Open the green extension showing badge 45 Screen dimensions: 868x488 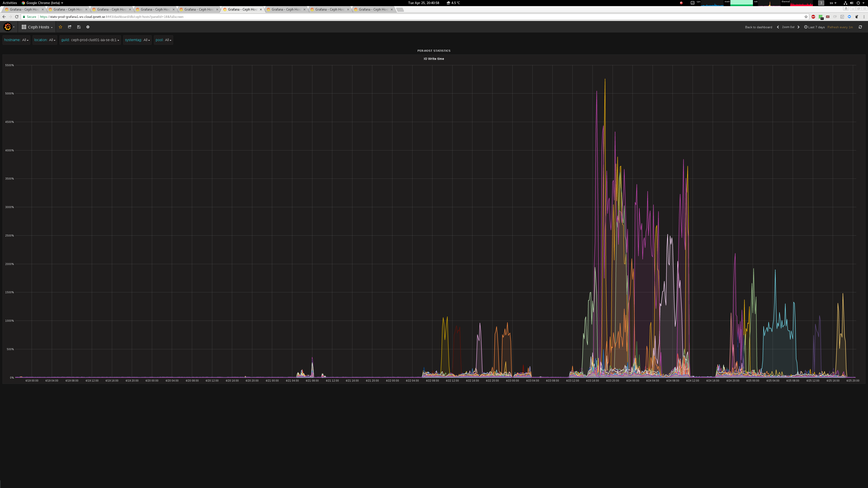(x=821, y=17)
